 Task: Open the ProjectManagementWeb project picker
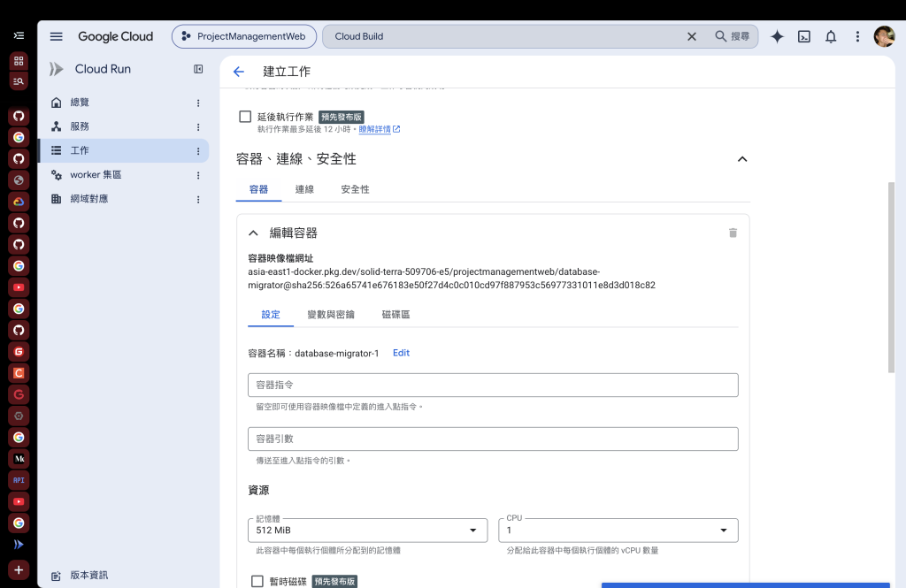(244, 36)
